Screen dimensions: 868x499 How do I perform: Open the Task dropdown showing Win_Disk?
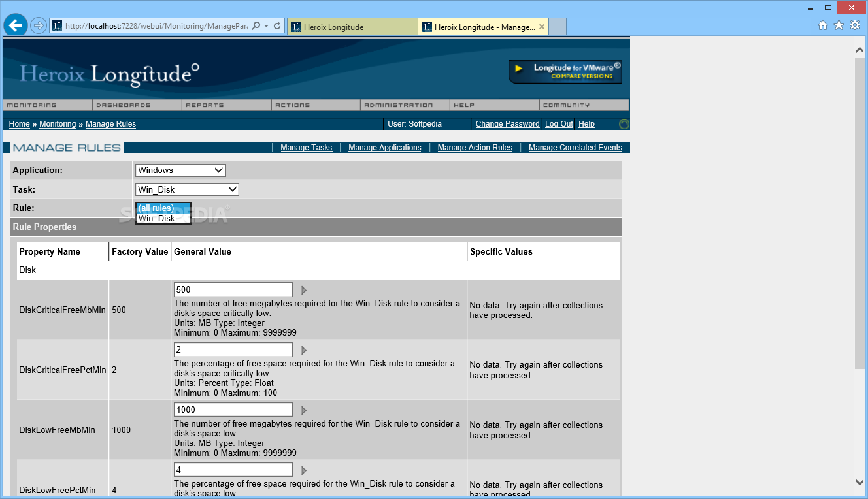coord(187,189)
